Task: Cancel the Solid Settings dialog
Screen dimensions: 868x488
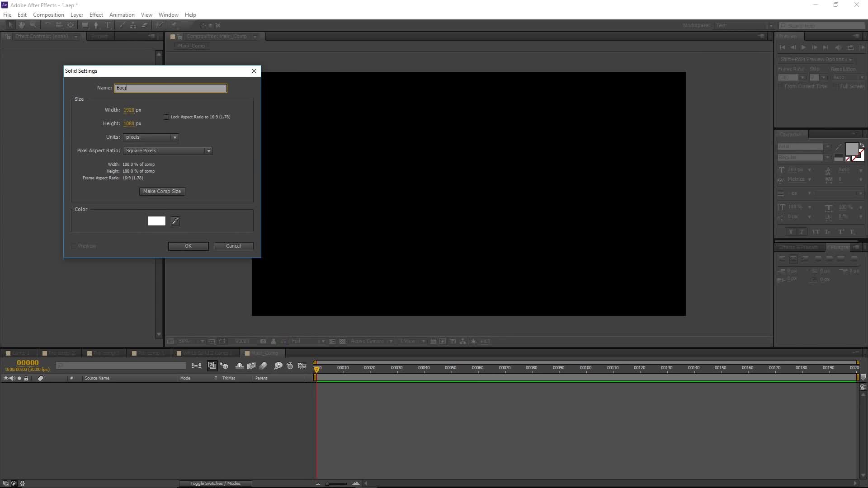Action: click(x=233, y=246)
